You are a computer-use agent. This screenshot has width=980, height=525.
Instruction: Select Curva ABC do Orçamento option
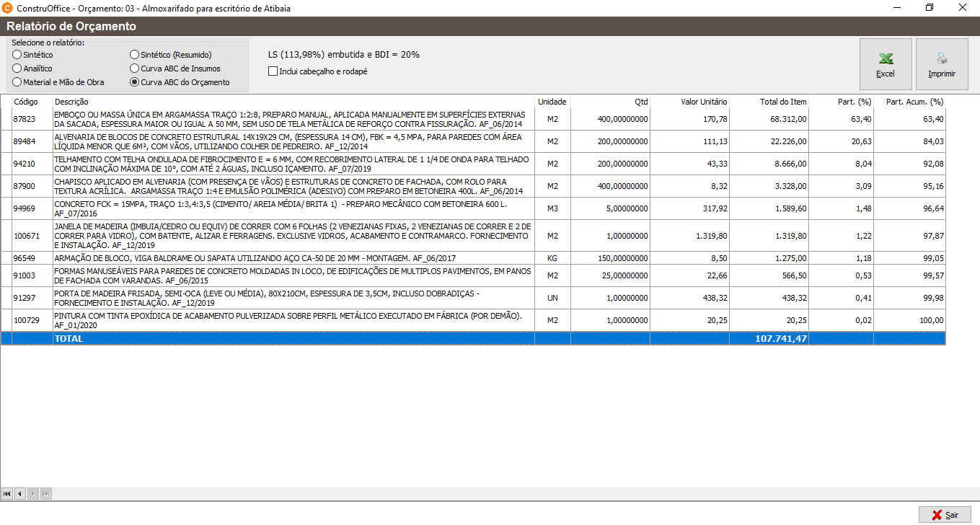click(x=180, y=82)
